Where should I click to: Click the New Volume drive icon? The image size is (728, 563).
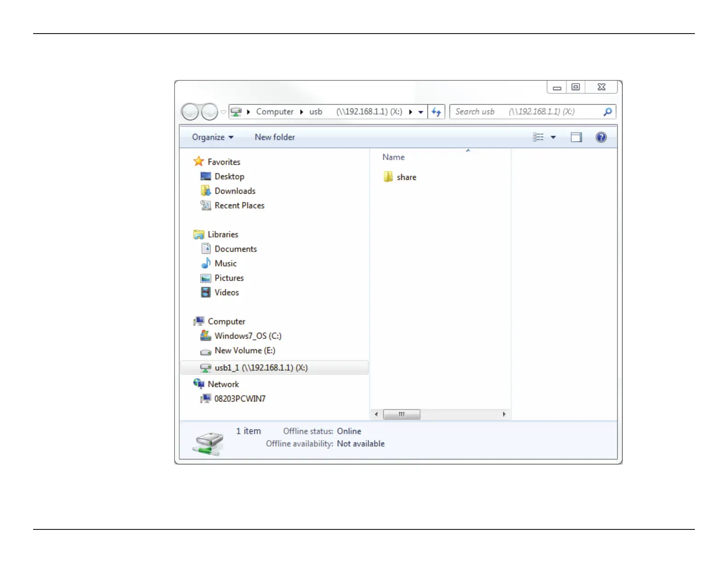[x=206, y=352]
